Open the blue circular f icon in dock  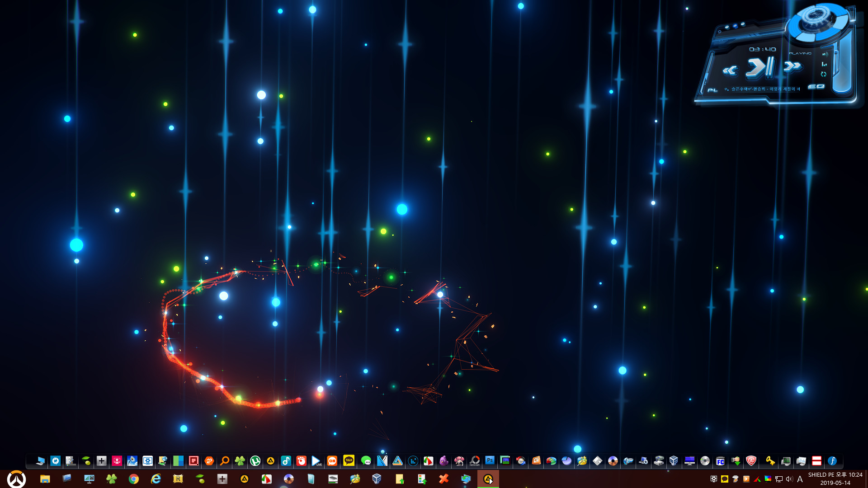pos(832,461)
